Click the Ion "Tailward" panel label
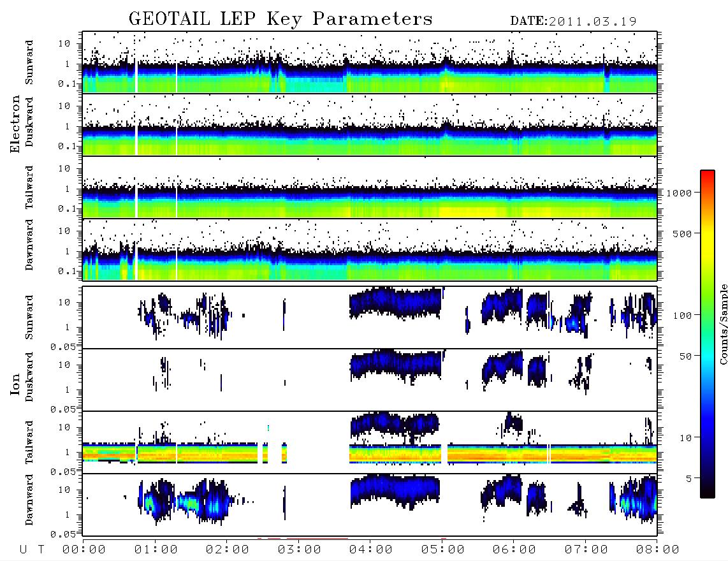Screen dimensions: 728x561 pyautogui.click(x=29, y=442)
